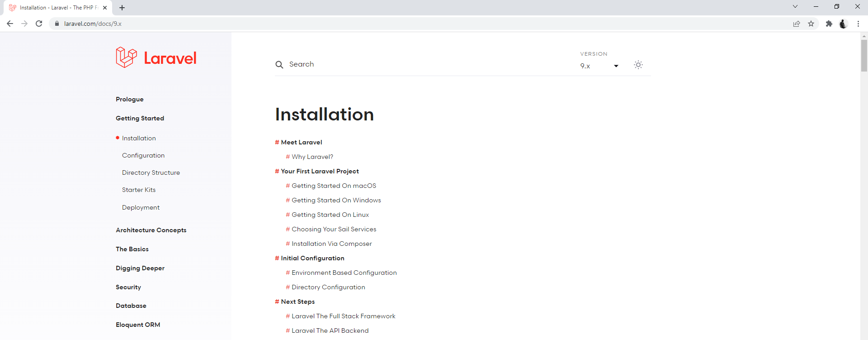
Task: Click the browser forward arrow
Action: (x=24, y=24)
